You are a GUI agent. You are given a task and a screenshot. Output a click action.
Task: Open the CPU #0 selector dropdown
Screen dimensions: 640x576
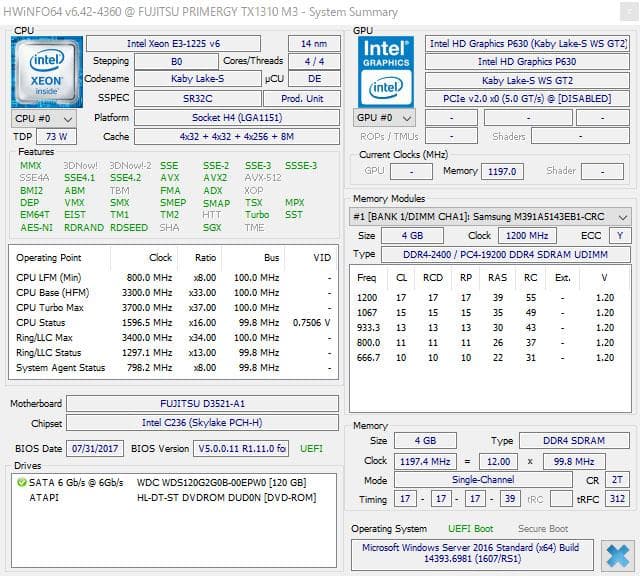pyautogui.click(x=44, y=119)
